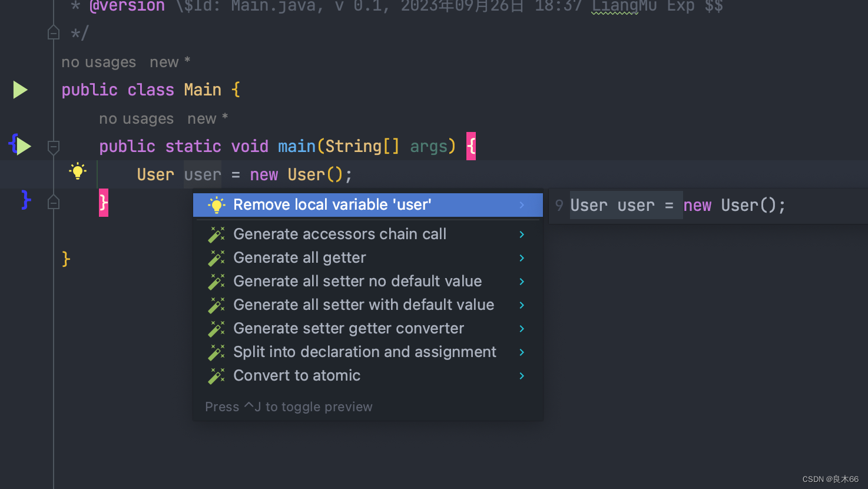
Task: Click 'LiangMu' author name in version comment
Action: click(x=624, y=6)
